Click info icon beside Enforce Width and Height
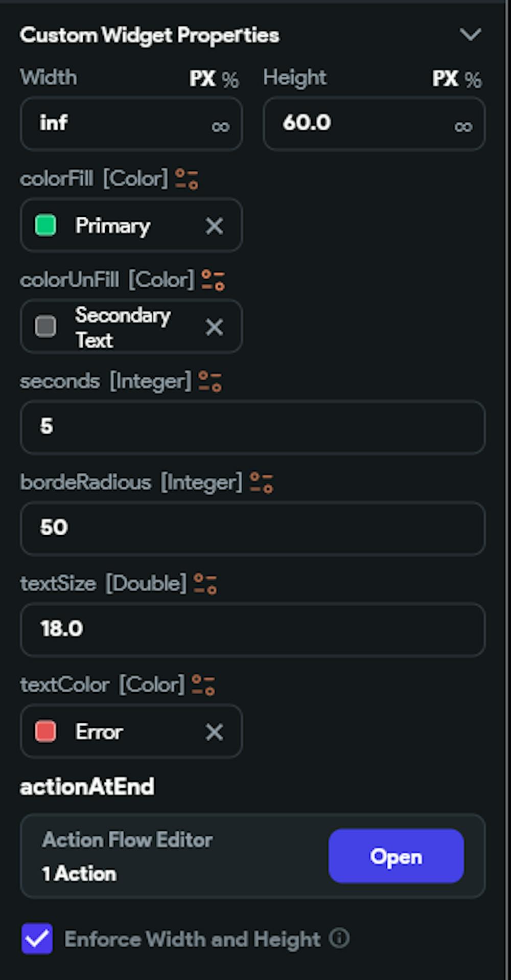The height and width of the screenshot is (980, 511). coord(339,938)
